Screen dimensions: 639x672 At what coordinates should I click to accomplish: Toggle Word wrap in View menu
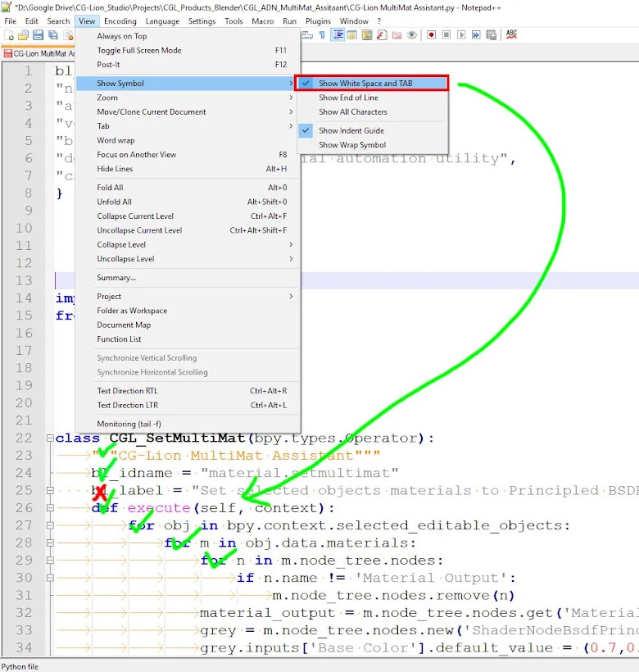pos(188,140)
